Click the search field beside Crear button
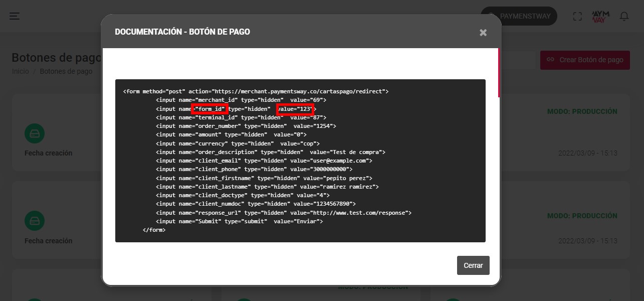This screenshot has height=301, width=644. 518,60
